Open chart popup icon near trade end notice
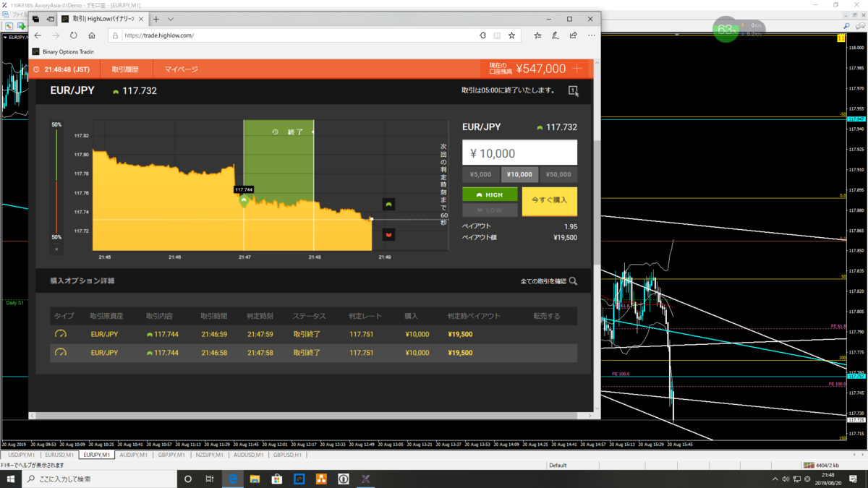This screenshot has height=488, width=868. (573, 91)
